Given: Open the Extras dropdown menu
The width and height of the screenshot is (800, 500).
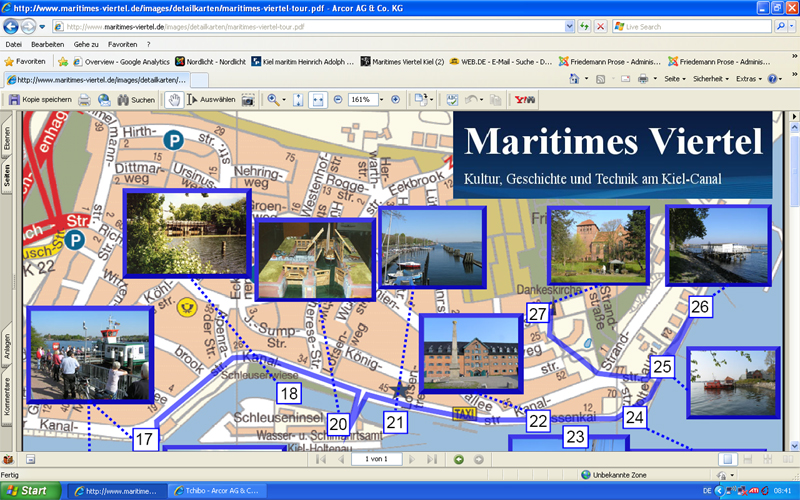Looking at the screenshot, I should click(x=748, y=79).
